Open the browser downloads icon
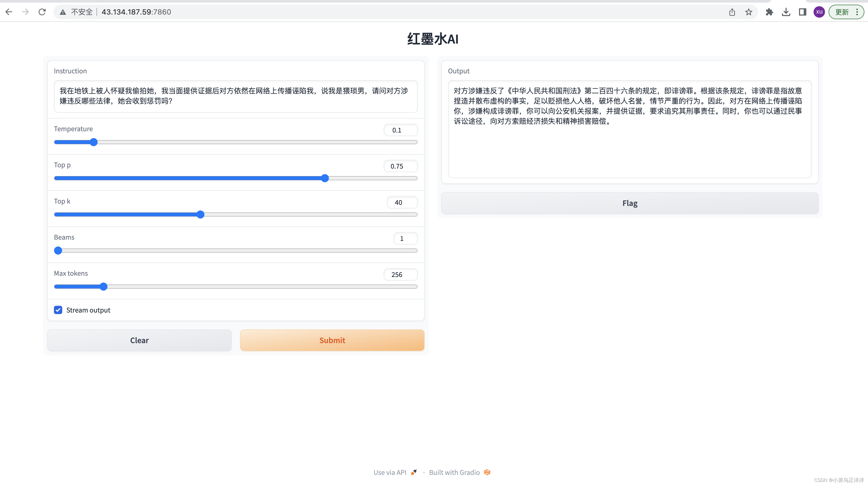868x485 pixels. click(786, 12)
